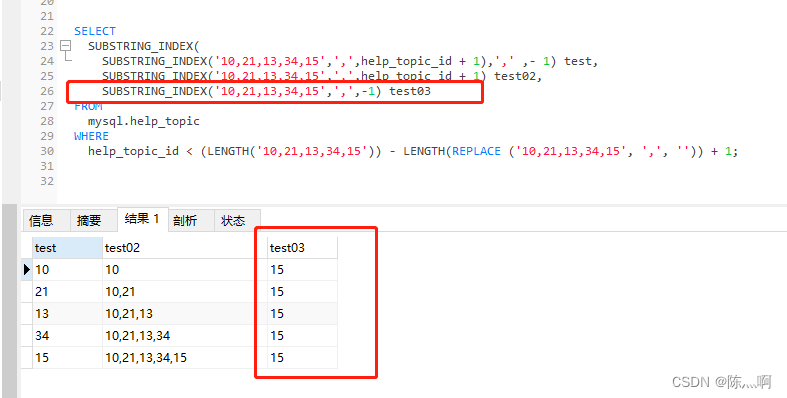787x398 pixels.
Task: Click line number 26 in gutter
Action: coord(47,91)
